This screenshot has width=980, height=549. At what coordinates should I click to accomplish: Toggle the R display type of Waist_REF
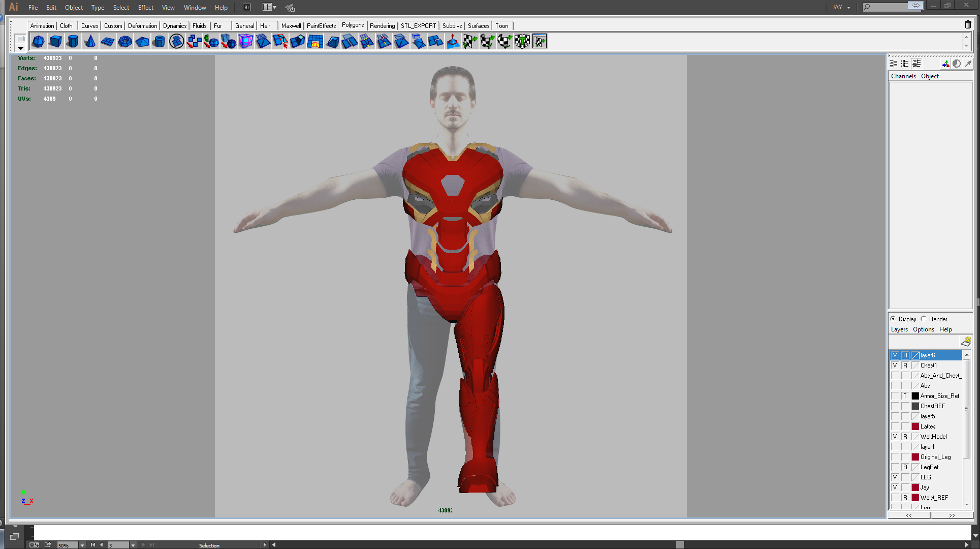coord(905,498)
